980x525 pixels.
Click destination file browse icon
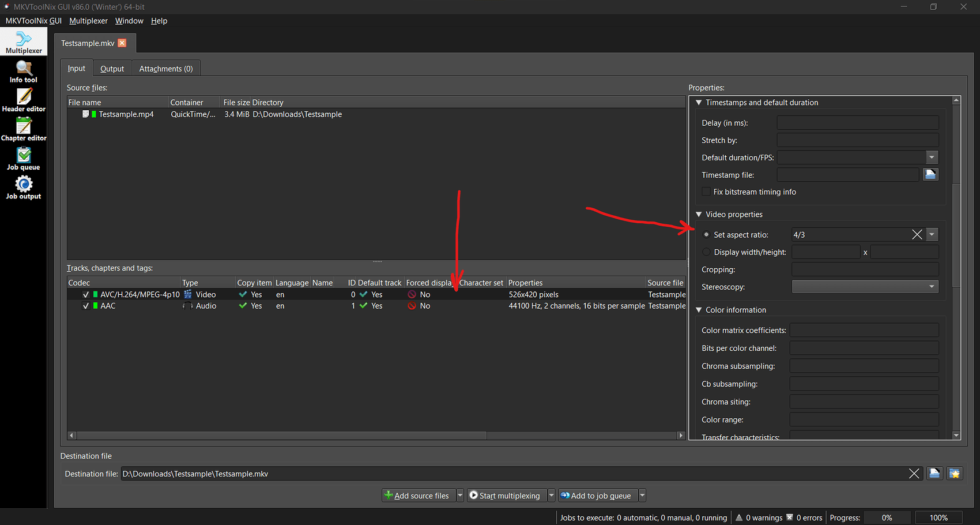(x=934, y=474)
